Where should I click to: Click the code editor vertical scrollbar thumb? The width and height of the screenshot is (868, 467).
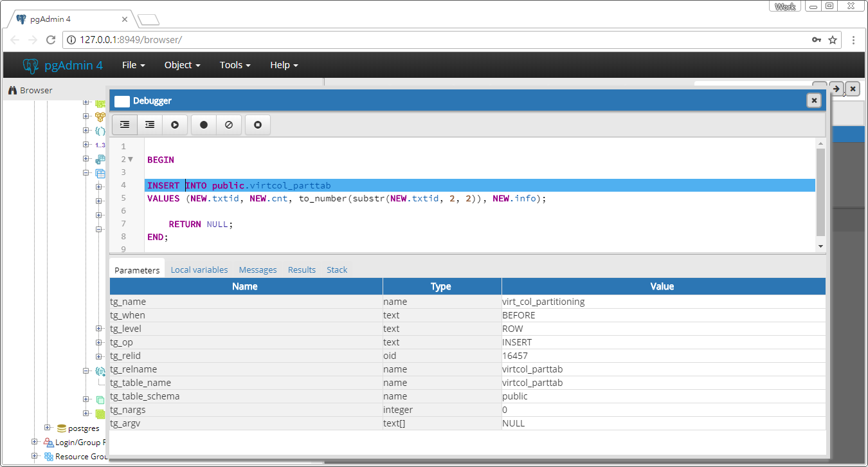click(820, 192)
